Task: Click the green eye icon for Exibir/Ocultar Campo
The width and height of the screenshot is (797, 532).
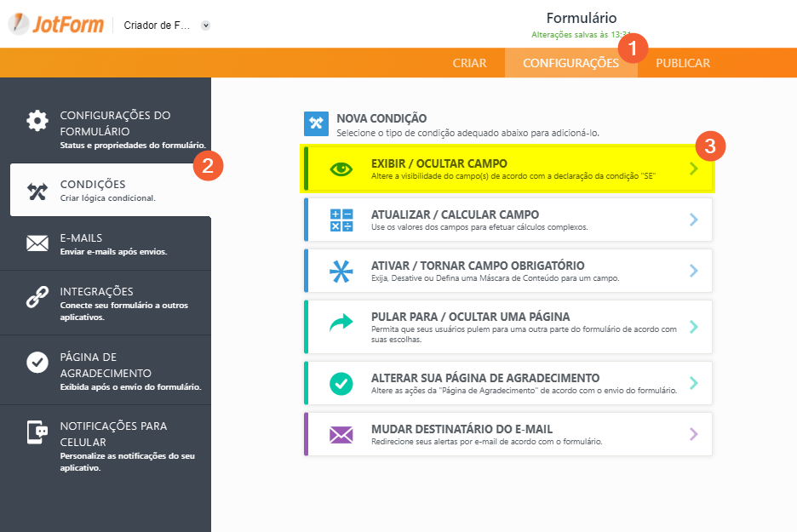Action: coord(341,169)
